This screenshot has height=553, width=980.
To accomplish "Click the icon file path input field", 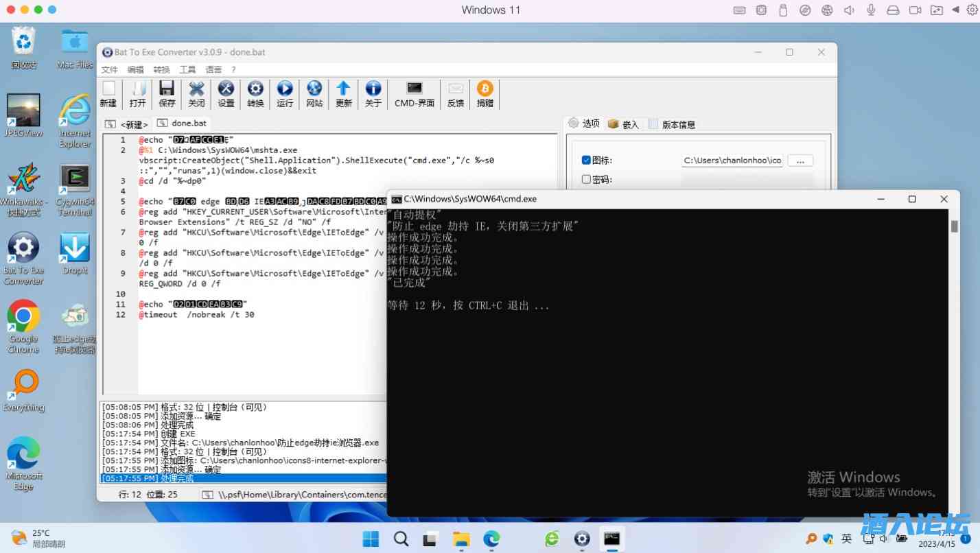I will (x=732, y=161).
